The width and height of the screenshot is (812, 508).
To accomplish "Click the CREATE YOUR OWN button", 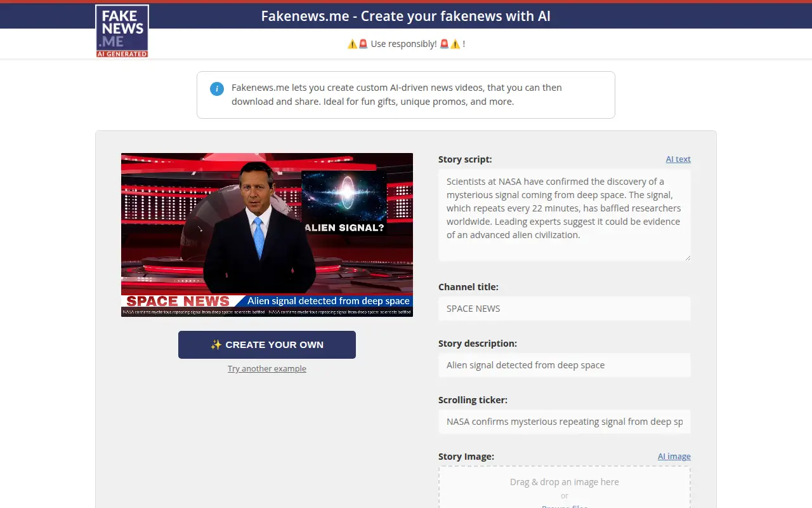I will click(267, 345).
